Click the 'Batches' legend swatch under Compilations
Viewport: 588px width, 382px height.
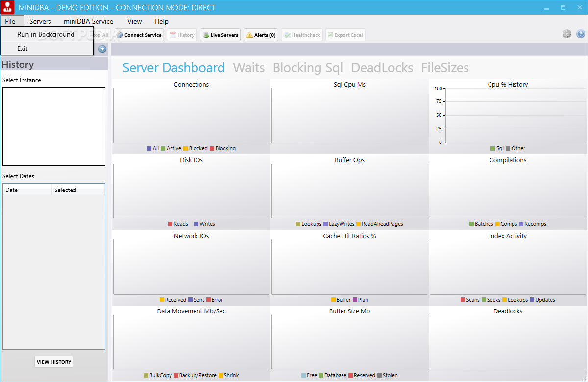click(x=471, y=224)
